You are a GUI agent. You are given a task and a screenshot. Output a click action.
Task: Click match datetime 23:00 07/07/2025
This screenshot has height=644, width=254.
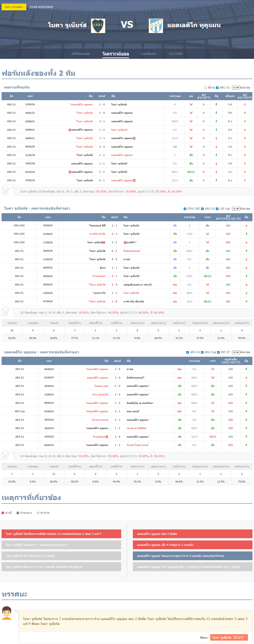[41, 7]
